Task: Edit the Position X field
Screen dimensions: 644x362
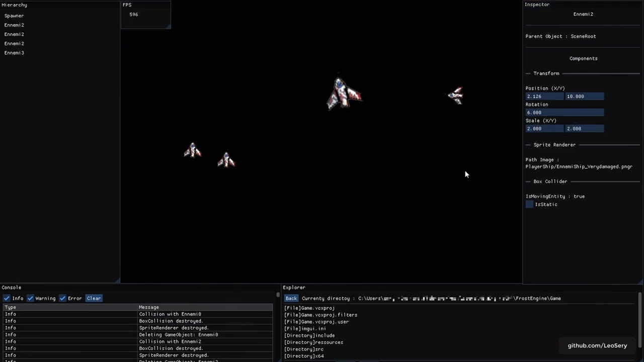Action: click(544, 96)
